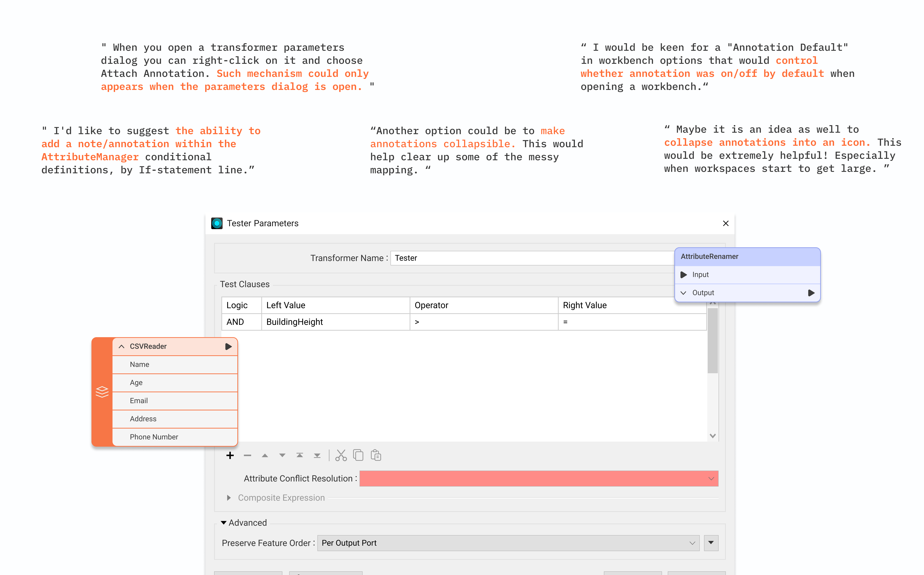Collapse the Advanced section

point(224,522)
